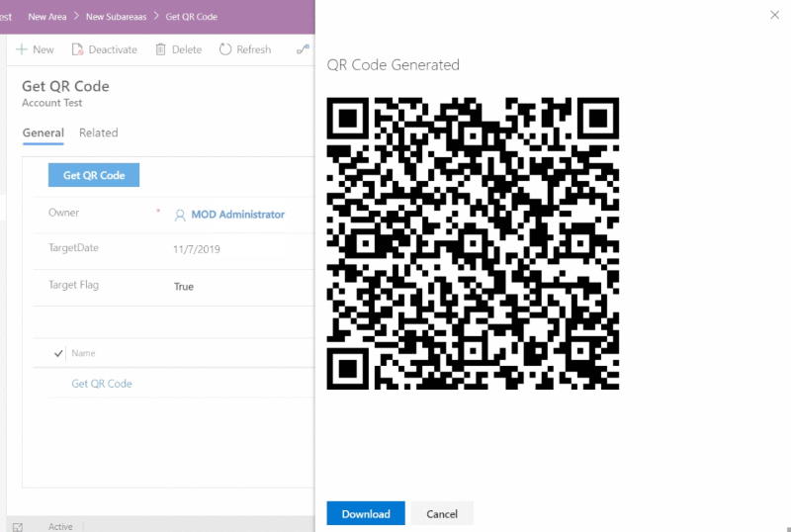The image size is (791, 532).
Task: Click the flow icon right of Refresh
Action: click(303, 49)
